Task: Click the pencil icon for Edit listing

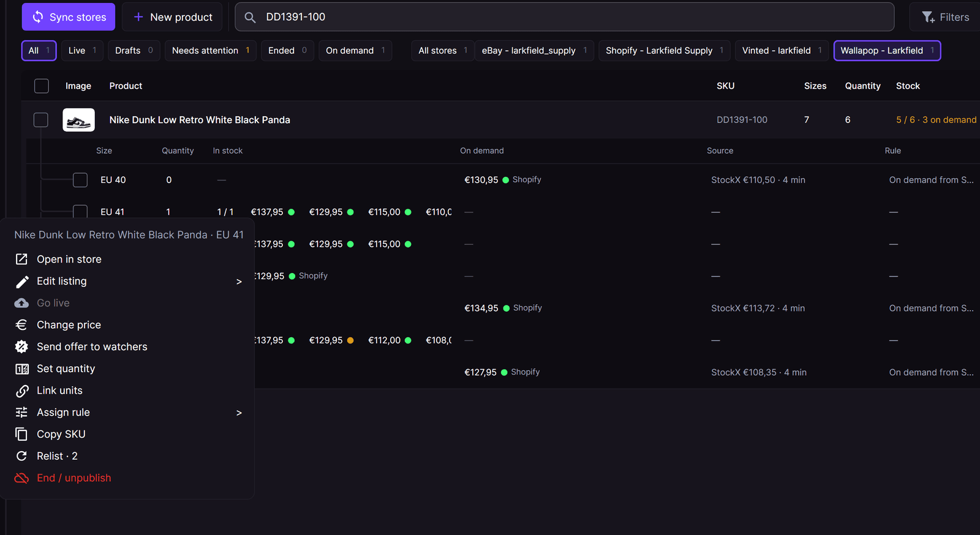Action: coord(21,281)
